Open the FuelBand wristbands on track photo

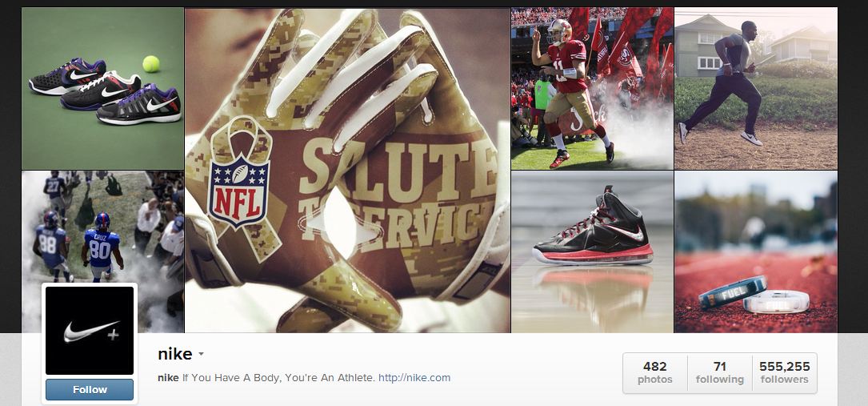point(756,251)
